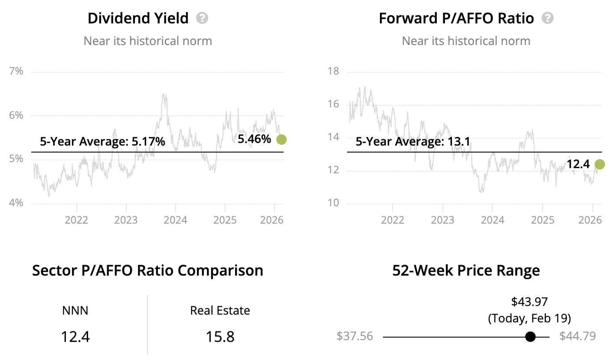615x364 pixels.
Task: Click the 18 label on the P/AFFO axis
Action: tap(333, 71)
